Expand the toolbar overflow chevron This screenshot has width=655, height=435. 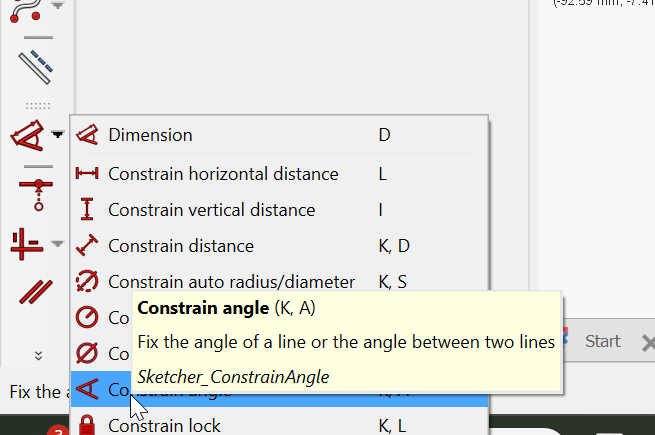(37, 355)
